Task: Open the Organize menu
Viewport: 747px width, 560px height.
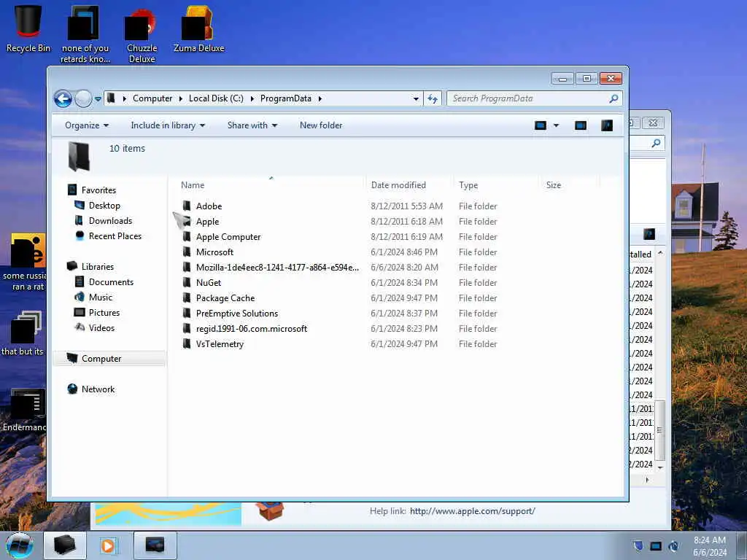Action: 87,125
